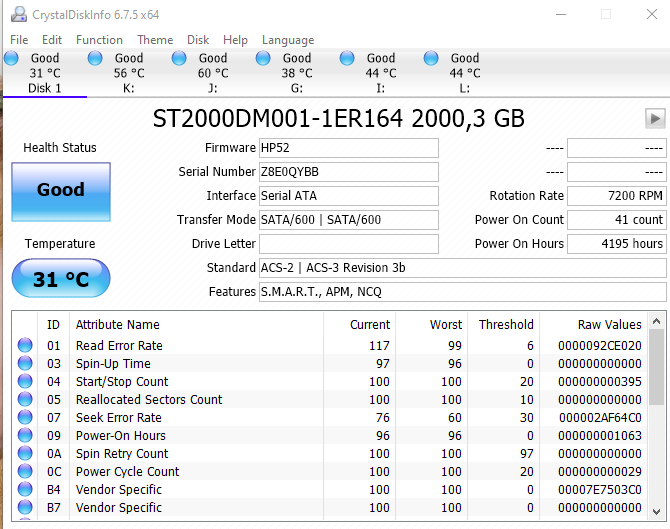The width and height of the screenshot is (670, 529).
Task: Click status orb of Start/Stop Count row
Action: coord(25,381)
